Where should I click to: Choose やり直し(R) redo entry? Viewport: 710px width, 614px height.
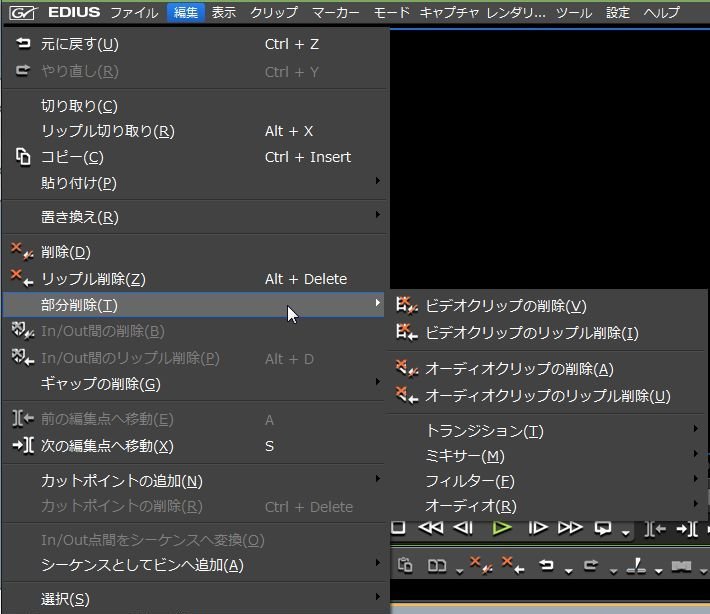[195, 71]
